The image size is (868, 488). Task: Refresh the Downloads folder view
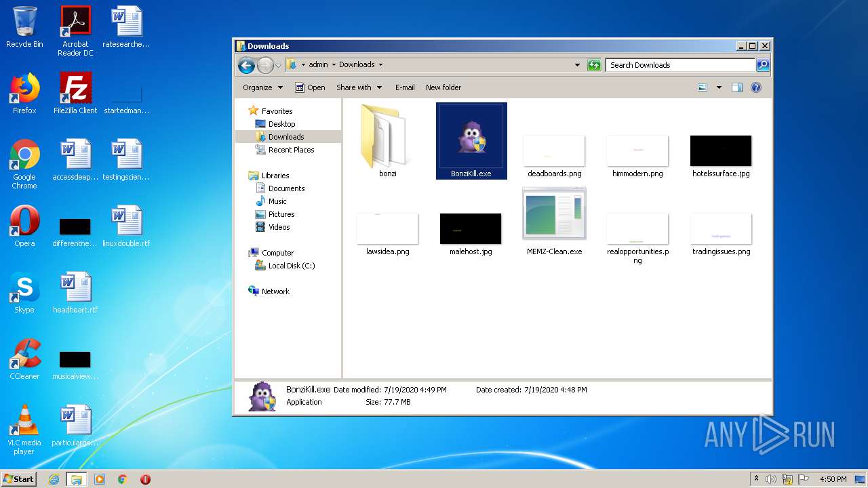[594, 65]
